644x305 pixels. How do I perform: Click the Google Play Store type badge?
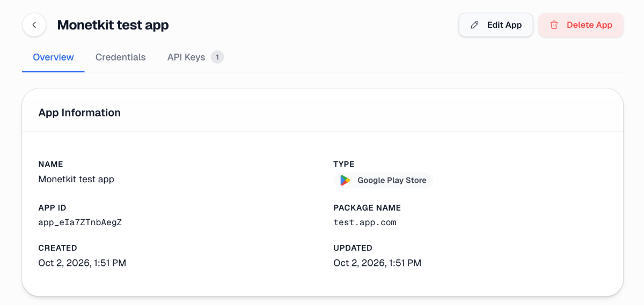click(x=383, y=181)
